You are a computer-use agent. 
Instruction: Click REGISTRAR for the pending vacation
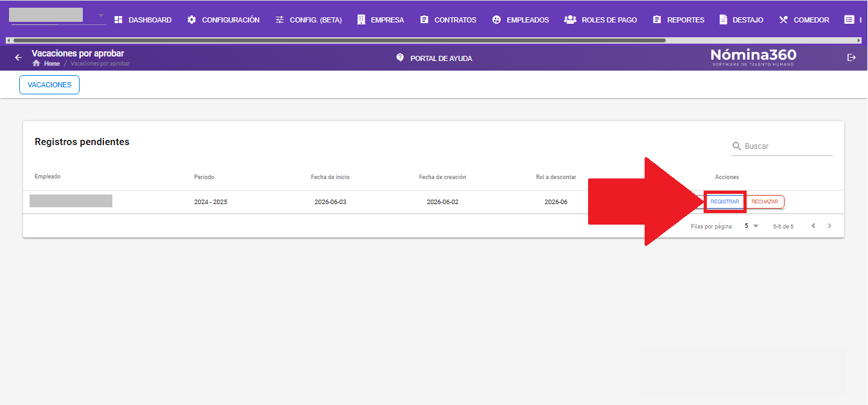click(725, 202)
